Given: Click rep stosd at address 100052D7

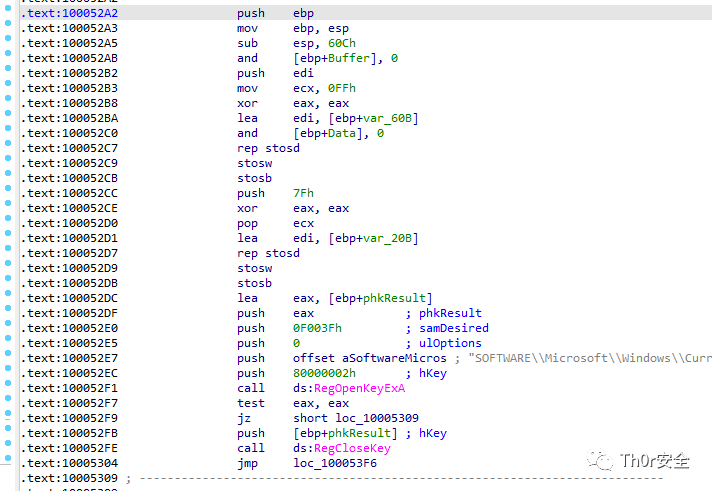Looking at the screenshot, I should click(x=268, y=253).
